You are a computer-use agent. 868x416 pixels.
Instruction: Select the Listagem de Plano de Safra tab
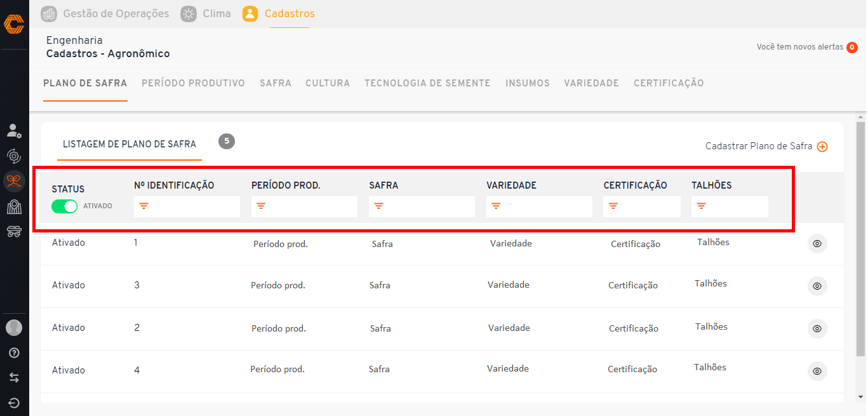pos(130,144)
